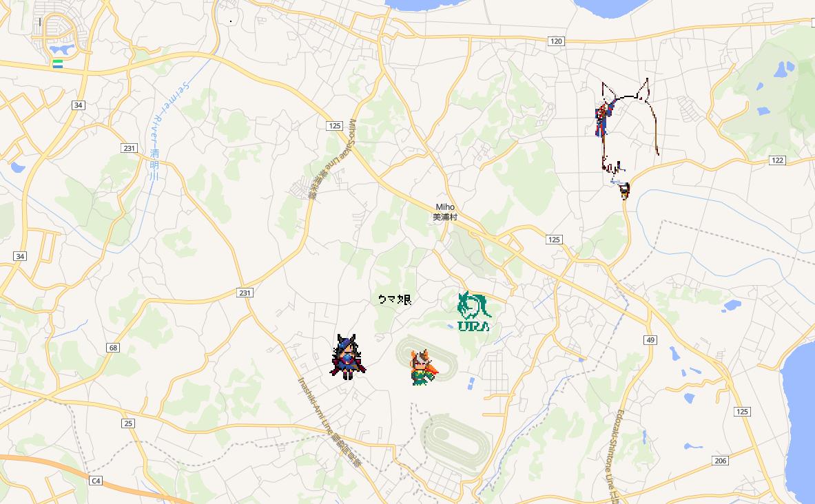
Task: Click the large oval racetrack in the south
Action: [456, 443]
